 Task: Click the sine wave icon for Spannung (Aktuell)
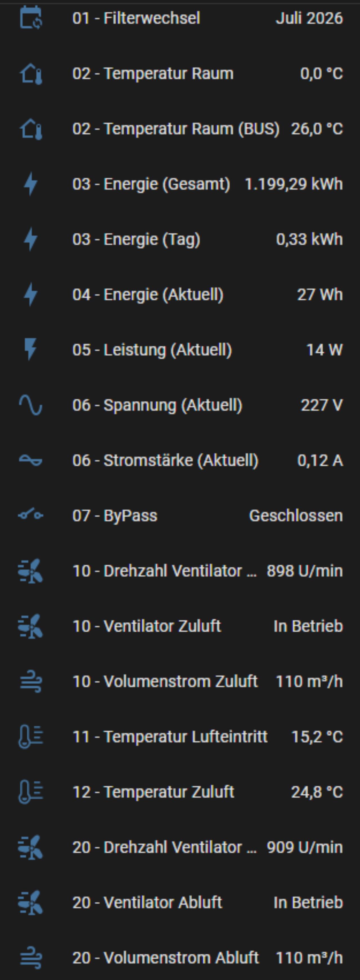(x=30, y=405)
